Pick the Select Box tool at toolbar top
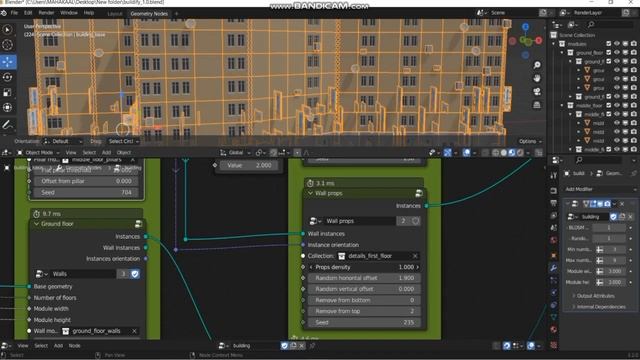The height and width of the screenshot is (360, 640). click(7, 30)
